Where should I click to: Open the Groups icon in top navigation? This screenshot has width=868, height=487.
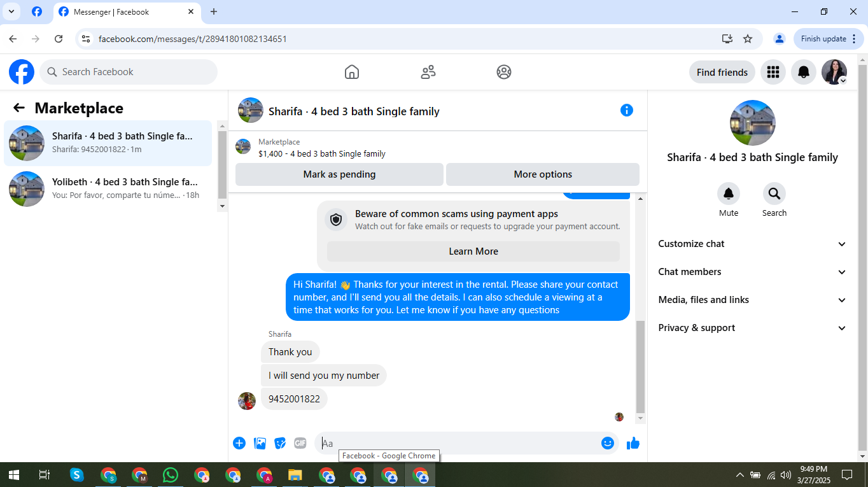tap(504, 72)
